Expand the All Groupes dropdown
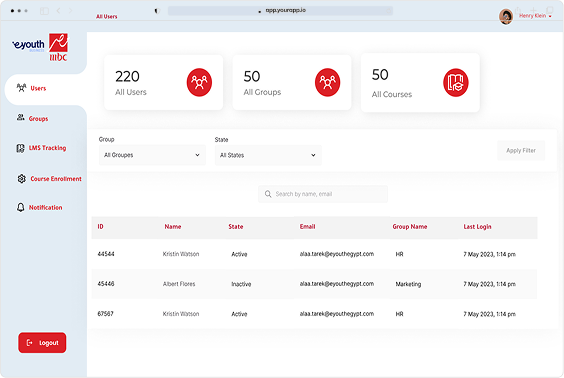The width and height of the screenshot is (564, 378). [x=152, y=155]
